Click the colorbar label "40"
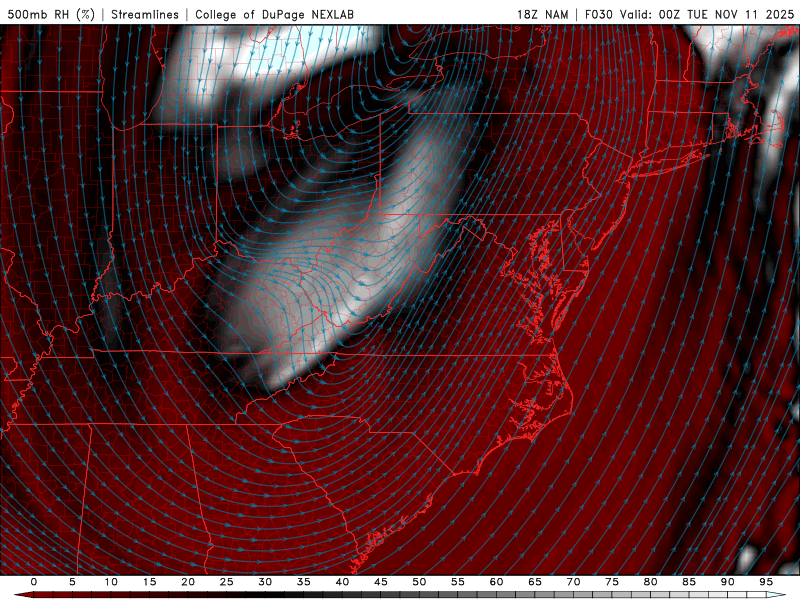Screen dimensions: 800x600 point(342,582)
